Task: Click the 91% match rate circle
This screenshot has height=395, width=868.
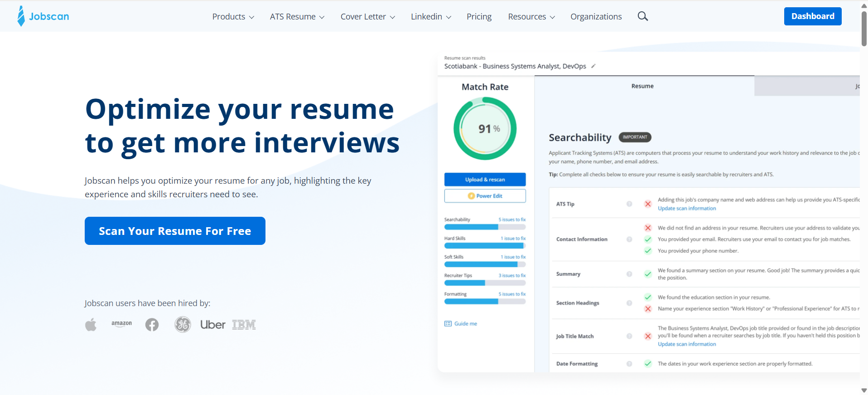Action: 485,128
